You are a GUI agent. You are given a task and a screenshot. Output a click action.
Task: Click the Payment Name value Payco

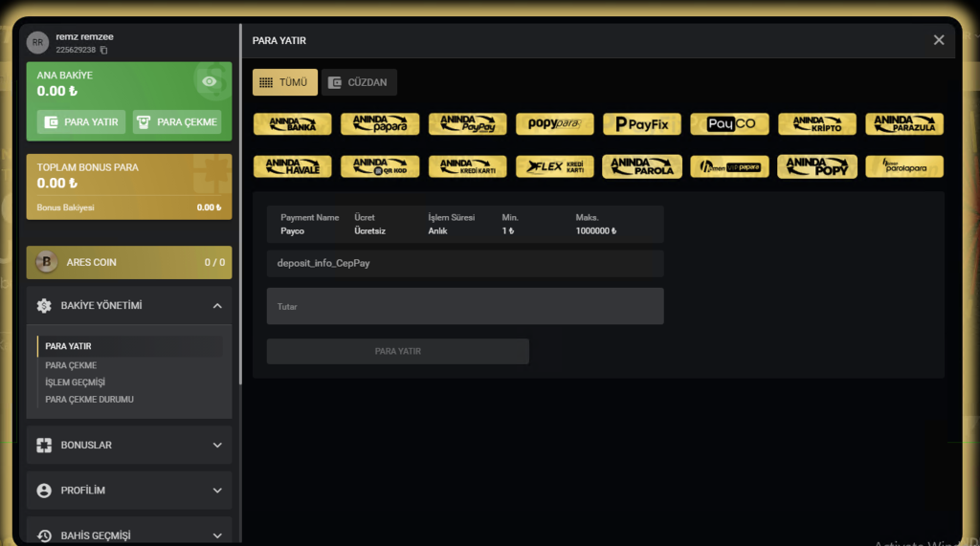coord(293,231)
